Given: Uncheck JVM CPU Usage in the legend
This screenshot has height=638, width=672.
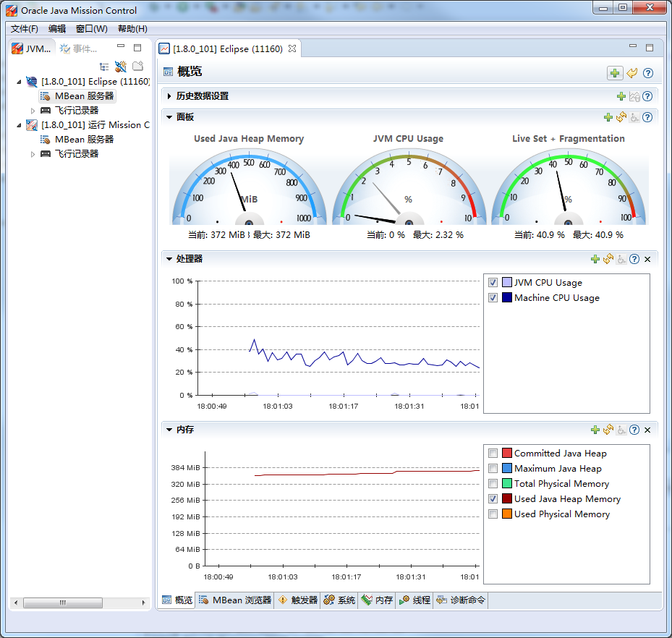Looking at the screenshot, I should click(493, 283).
